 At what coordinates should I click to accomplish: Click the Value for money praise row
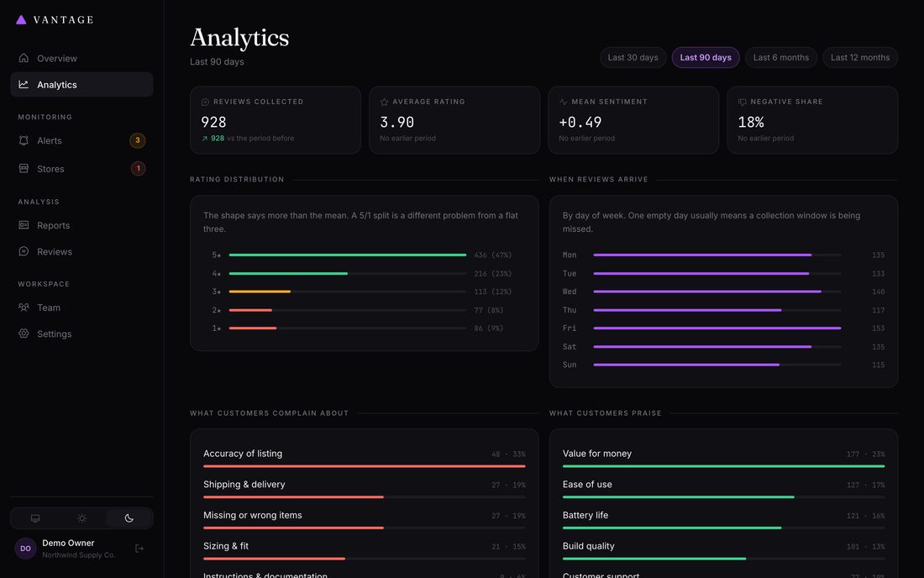pos(723,459)
